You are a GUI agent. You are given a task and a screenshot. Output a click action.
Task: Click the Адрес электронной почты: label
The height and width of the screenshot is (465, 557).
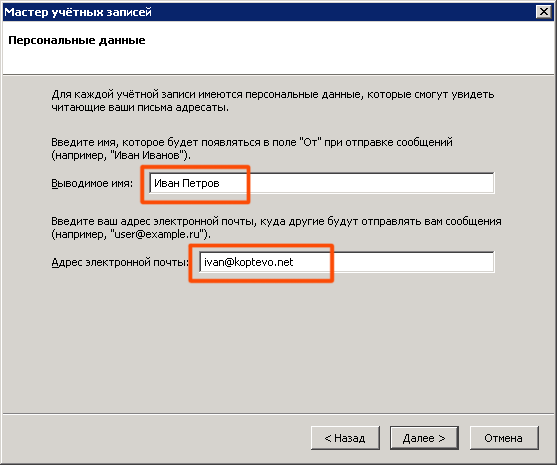coord(120,262)
